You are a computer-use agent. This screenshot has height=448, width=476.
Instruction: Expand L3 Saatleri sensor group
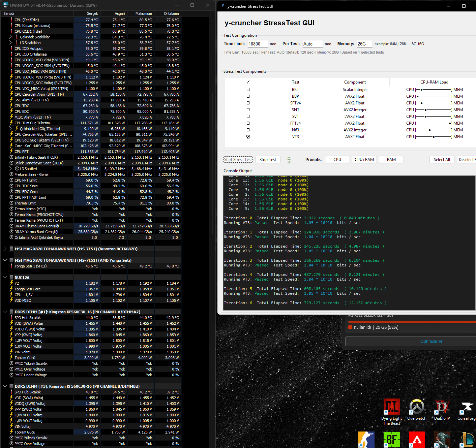point(10,169)
